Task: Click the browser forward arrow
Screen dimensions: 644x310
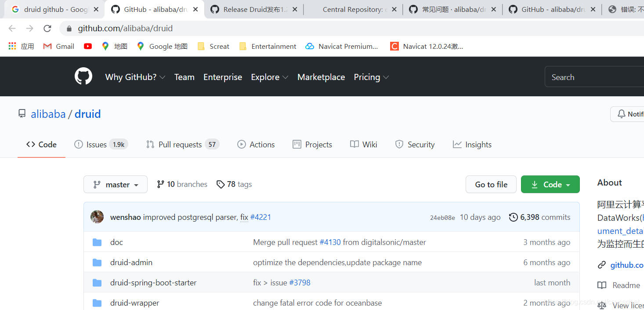Action: tap(29, 29)
